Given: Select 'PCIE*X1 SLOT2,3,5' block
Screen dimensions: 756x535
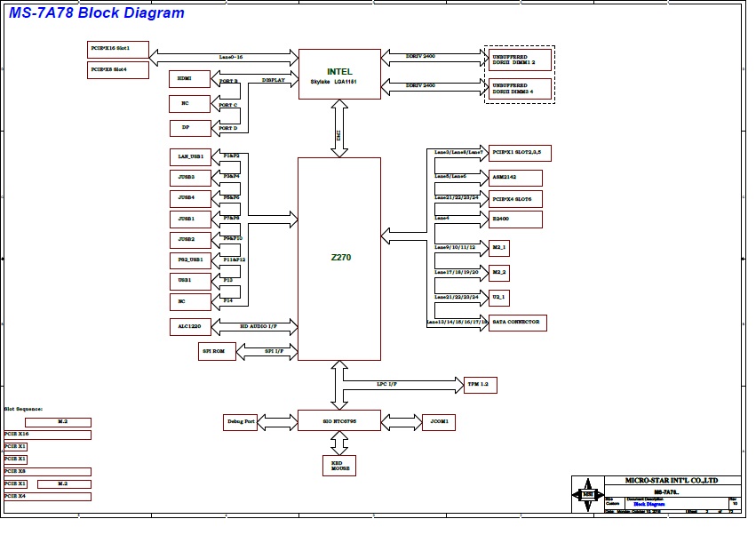Looking at the screenshot, I should point(520,154).
